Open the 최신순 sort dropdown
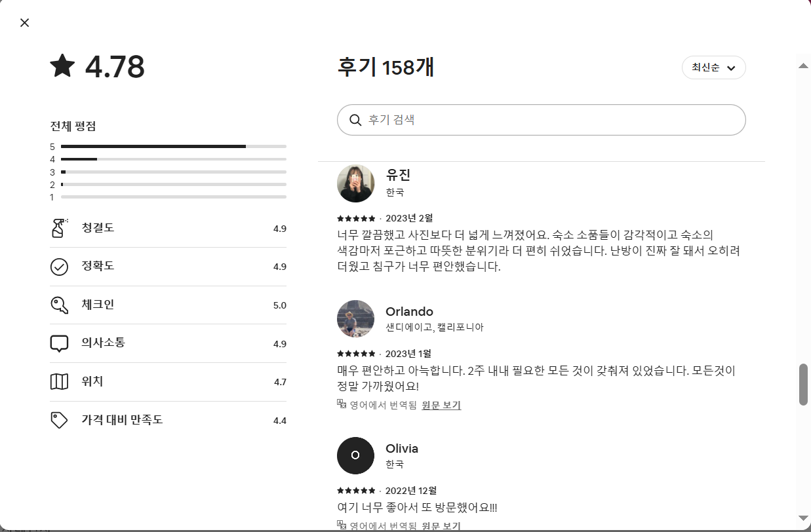The image size is (811, 532). [x=713, y=67]
